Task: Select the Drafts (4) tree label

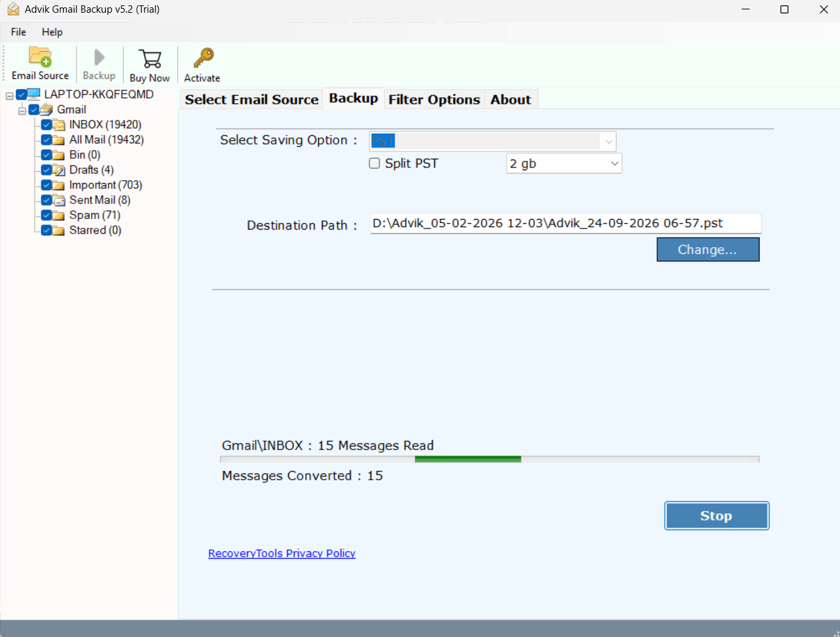Action: pos(92,170)
